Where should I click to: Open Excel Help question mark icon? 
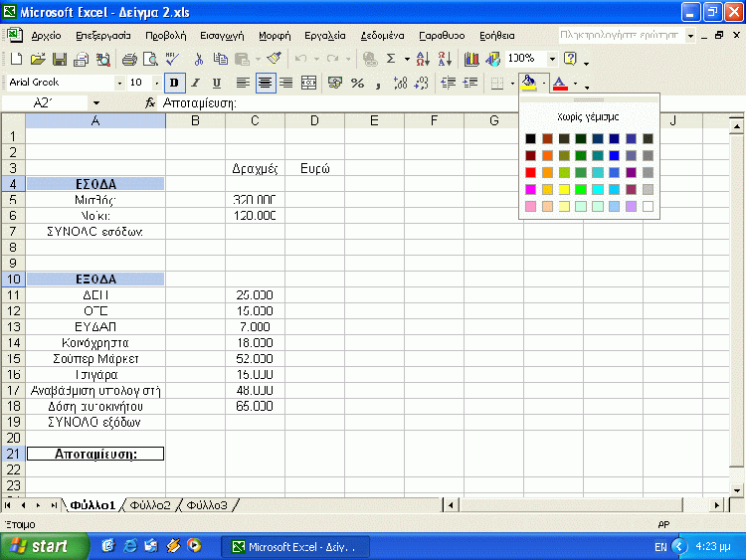(570, 59)
